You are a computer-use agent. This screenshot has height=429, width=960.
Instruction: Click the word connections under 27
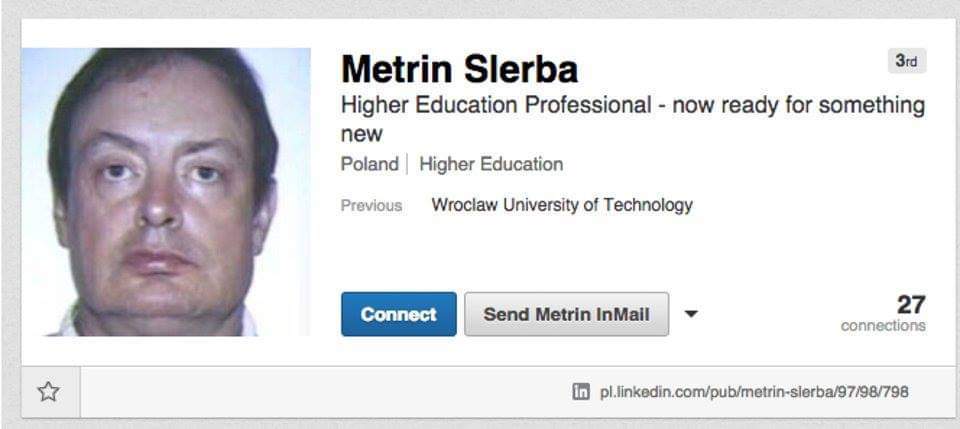point(883,326)
